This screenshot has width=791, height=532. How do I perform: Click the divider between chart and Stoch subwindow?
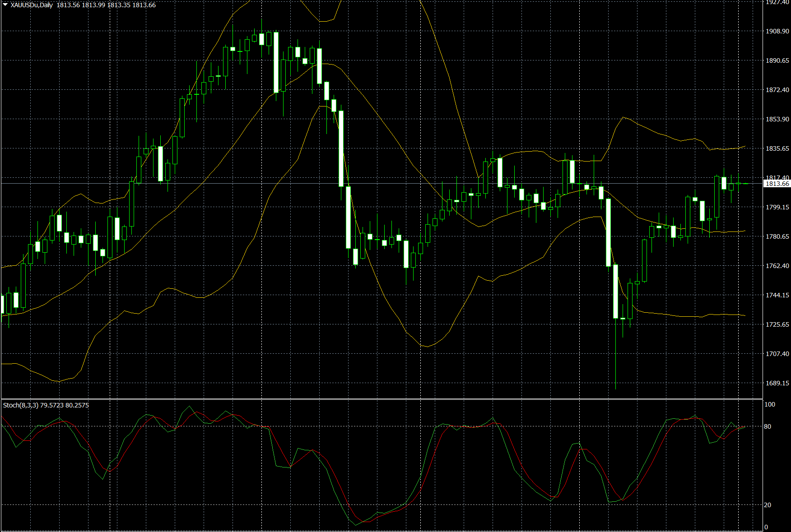pos(382,399)
